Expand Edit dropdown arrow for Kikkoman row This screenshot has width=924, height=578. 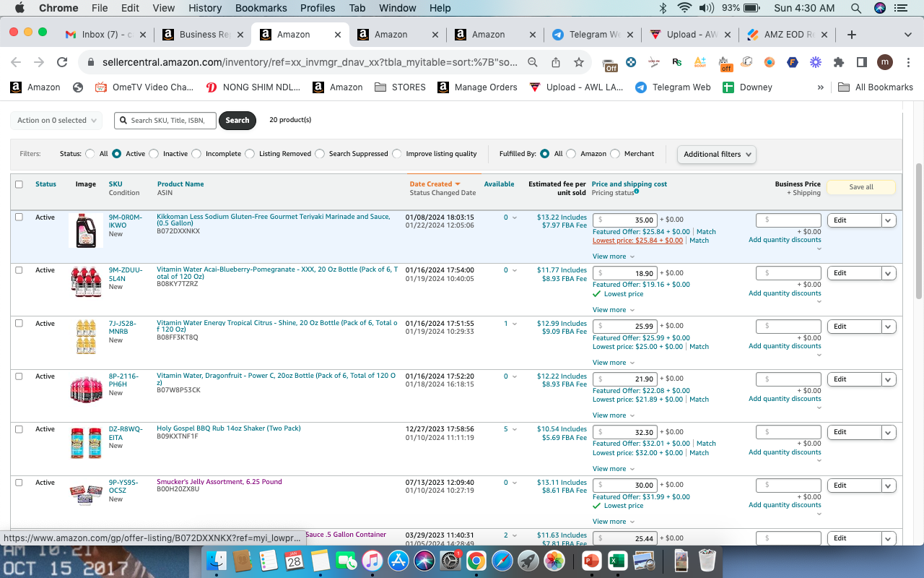[x=889, y=220]
